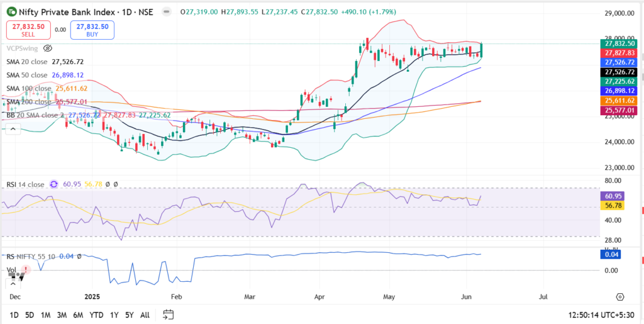Image resolution: width=644 pixels, height=324 pixels.
Task: Click the Jun label on time axis
Action: [466, 296]
